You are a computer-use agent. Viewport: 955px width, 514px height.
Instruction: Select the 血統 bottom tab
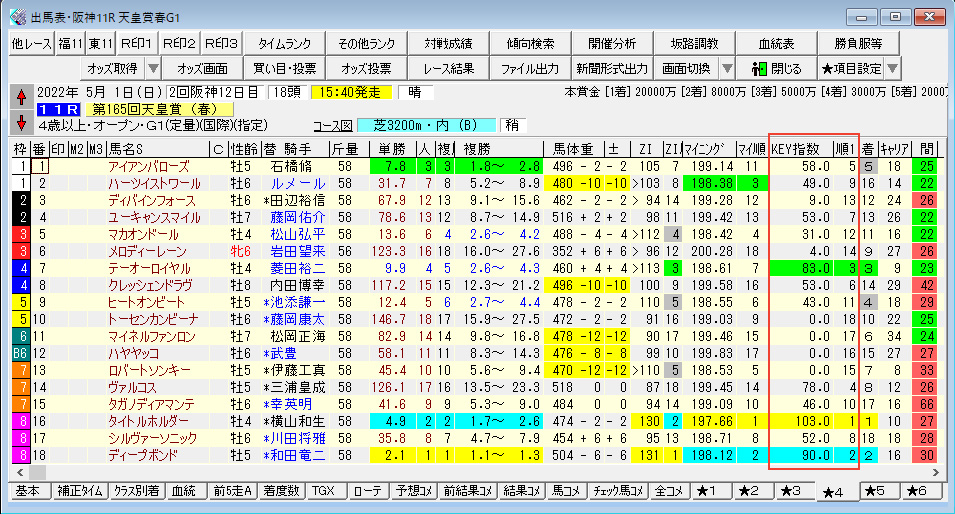tap(184, 491)
